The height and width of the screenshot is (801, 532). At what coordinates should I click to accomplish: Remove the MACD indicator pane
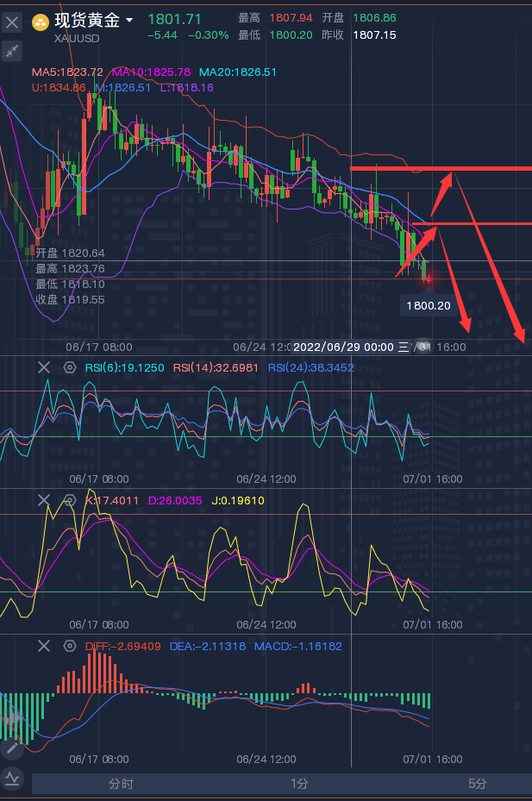coord(44,646)
